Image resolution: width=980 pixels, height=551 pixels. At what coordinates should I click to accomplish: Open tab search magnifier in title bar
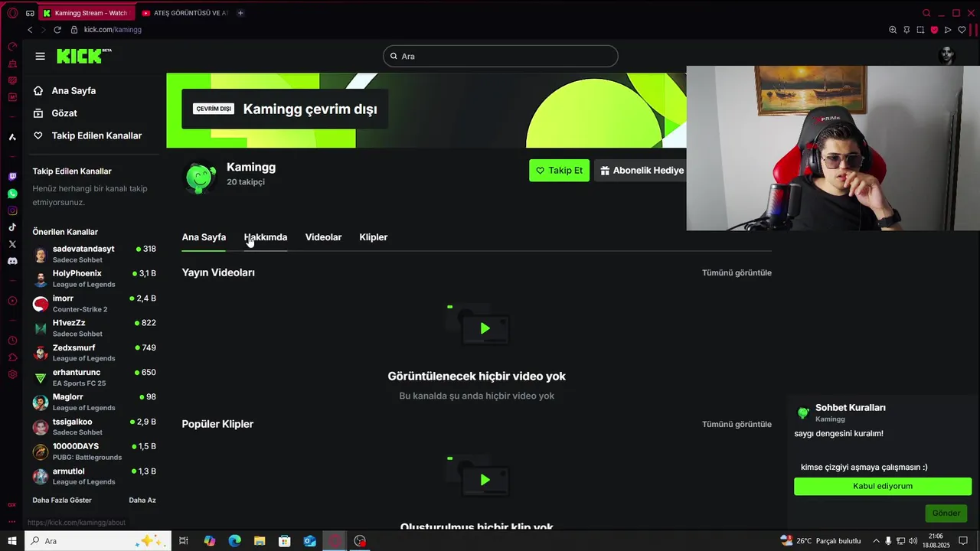point(926,13)
